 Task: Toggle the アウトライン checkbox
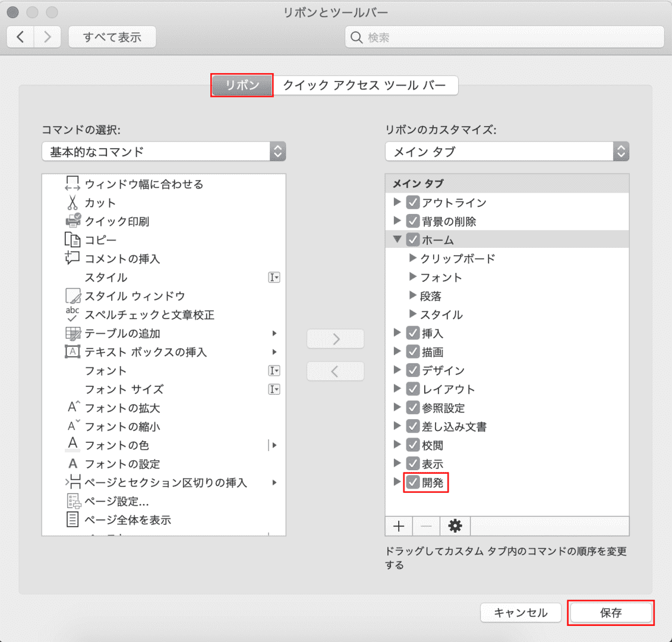coord(413,202)
